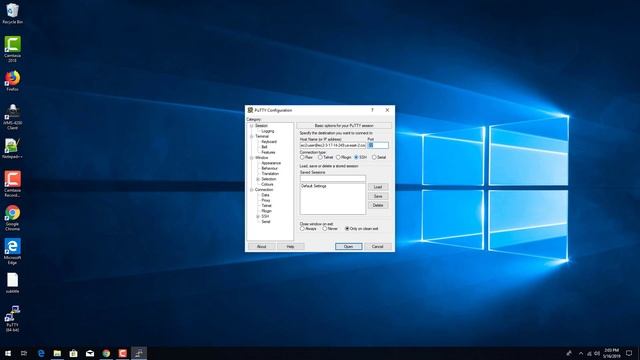The width and height of the screenshot is (640, 360).
Task: Open the Microsoft Edge desktop shortcut
Action: 12,251
